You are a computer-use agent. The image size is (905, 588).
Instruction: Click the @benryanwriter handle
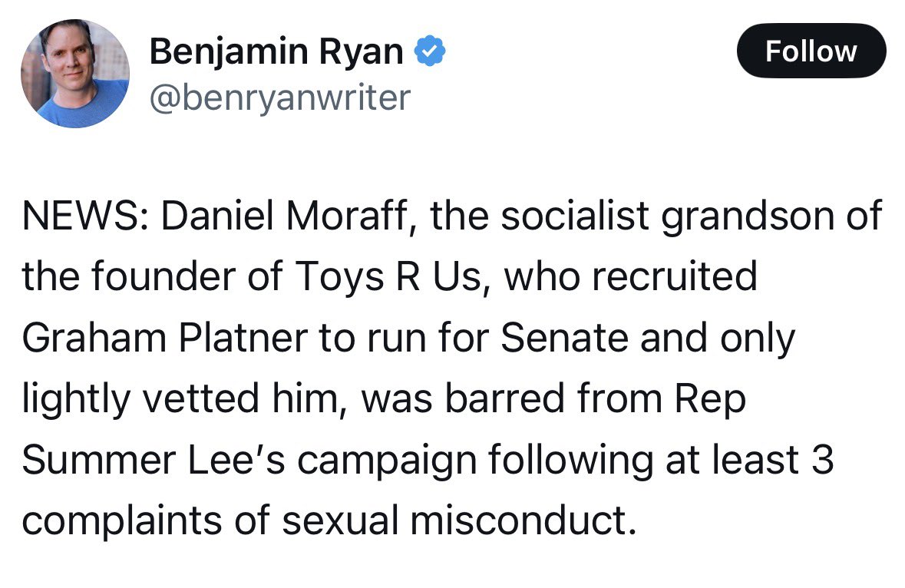click(x=280, y=97)
